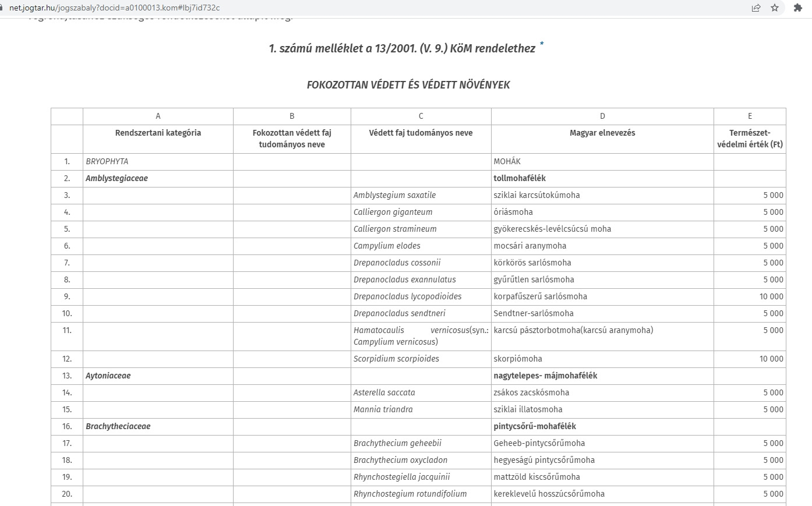Image resolution: width=812 pixels, height=506 pixels.
Task: Select 'Amblystegium saxatile' species name
Action: pos(394,195)
